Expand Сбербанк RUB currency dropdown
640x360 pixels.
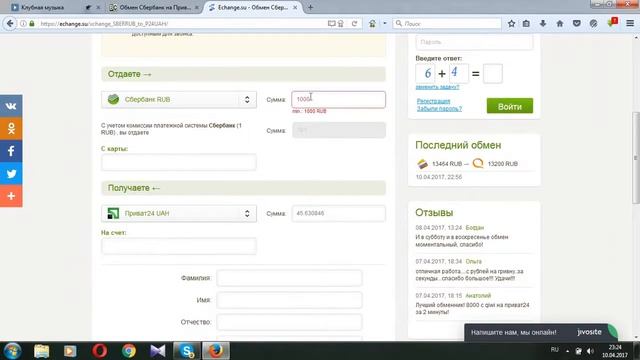coord(179,100)
